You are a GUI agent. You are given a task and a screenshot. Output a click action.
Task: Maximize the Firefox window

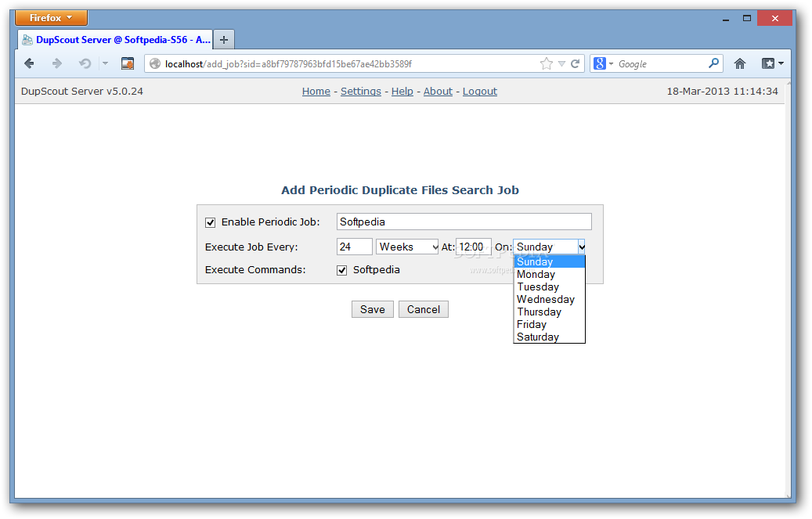[x=746, y=18]
